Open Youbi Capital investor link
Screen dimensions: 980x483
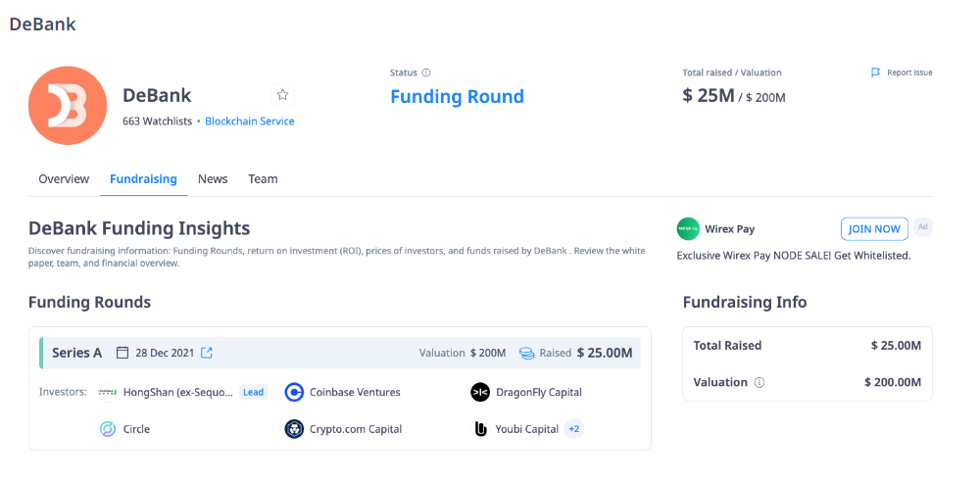527,429
